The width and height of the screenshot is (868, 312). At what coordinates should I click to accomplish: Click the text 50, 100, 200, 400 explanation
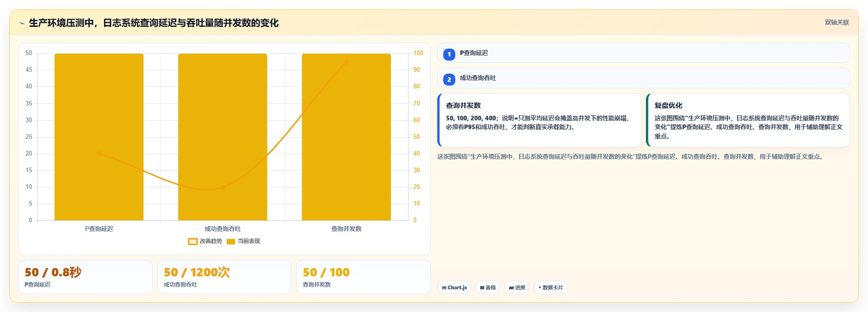click(x=538, y=123)
